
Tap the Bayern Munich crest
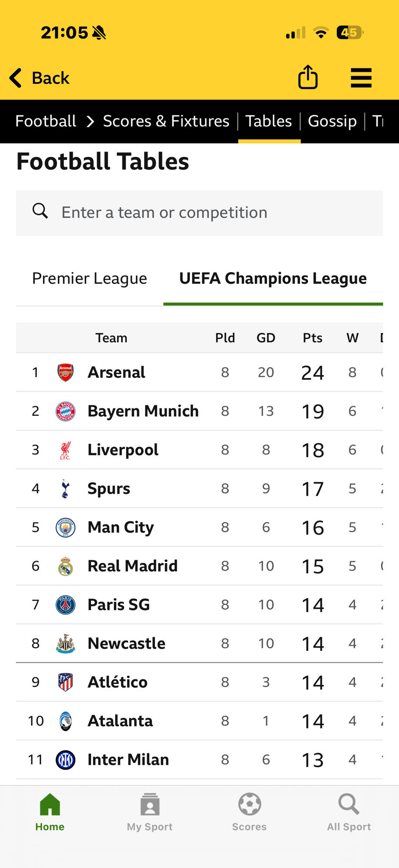(x=66, y=411)
